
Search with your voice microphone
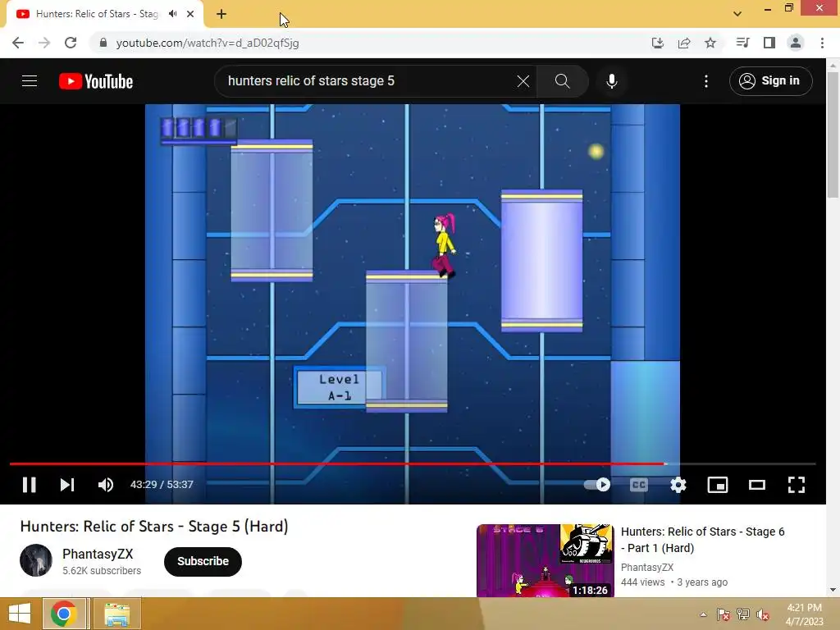tap(612, 81)
